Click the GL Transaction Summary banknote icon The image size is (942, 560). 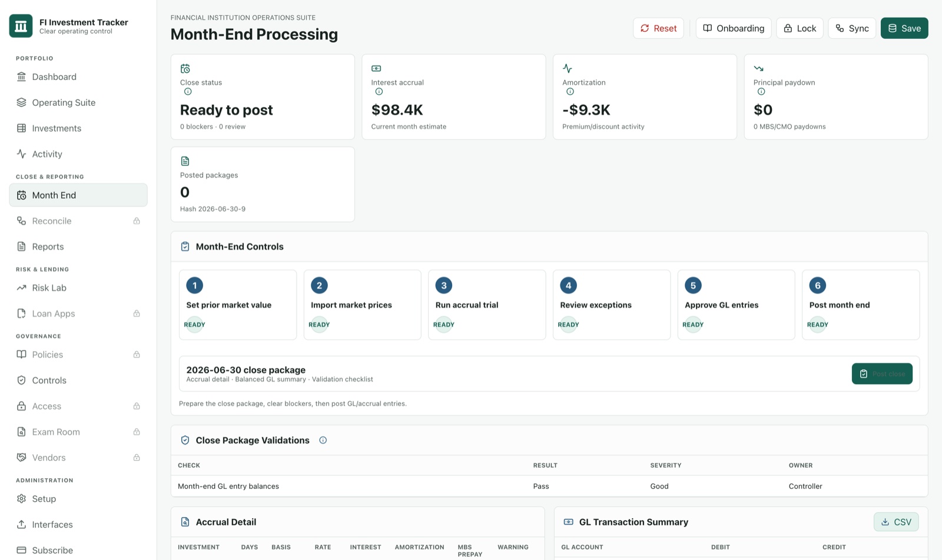pyautogui.click(x=569, y=522)
